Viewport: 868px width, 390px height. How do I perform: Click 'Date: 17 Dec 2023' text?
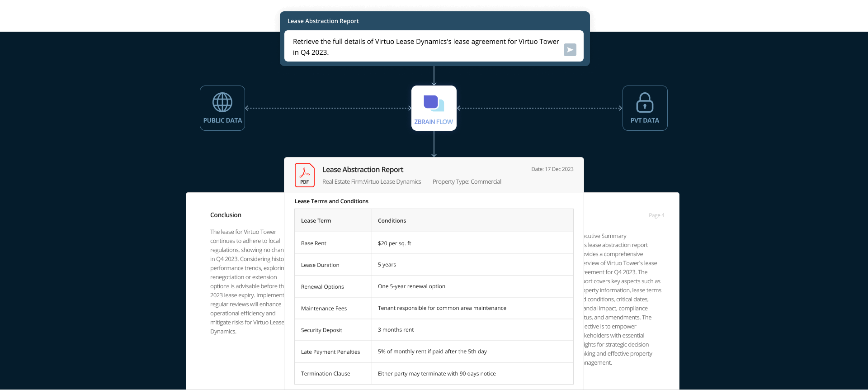click(x=552, y=169)
